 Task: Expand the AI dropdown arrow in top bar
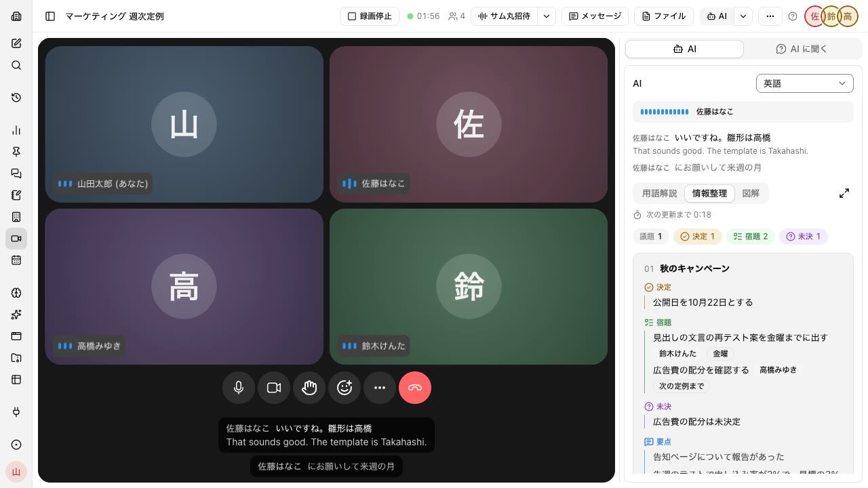(x=744, y=16)
